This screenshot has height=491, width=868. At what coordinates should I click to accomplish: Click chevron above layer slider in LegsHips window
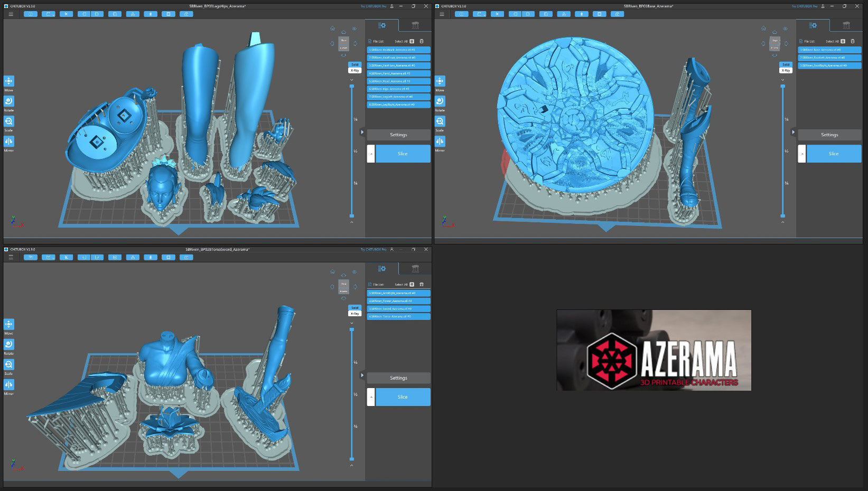pyautogui.click(x=352, y=80)
